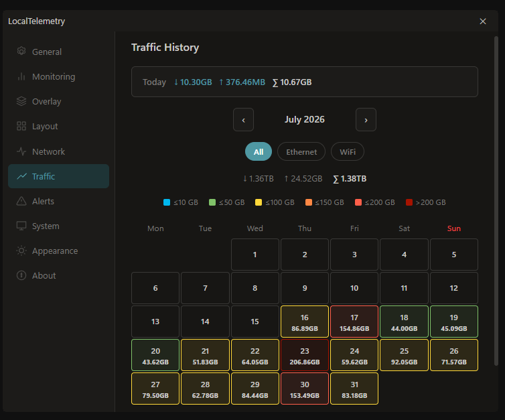This screenshot has height=420, width=505.
Task: Click the System monitor icon
Action: (21, 226)
